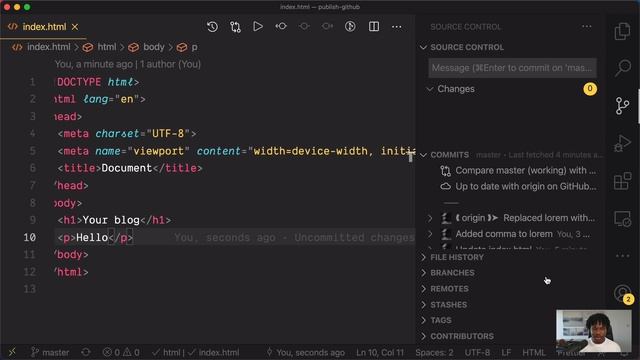Open problems panel from errors and warnings count

coord(121,352)
